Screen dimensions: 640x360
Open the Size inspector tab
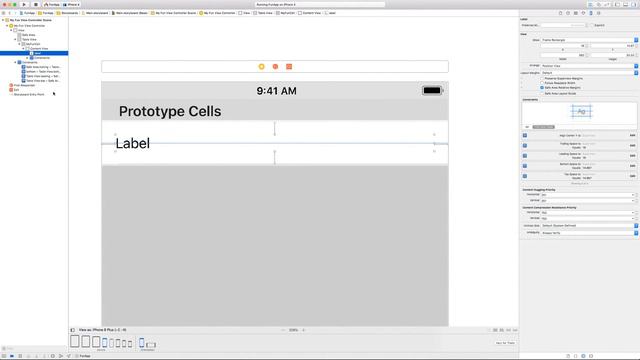pyautogui.click(x=591, y=13)
